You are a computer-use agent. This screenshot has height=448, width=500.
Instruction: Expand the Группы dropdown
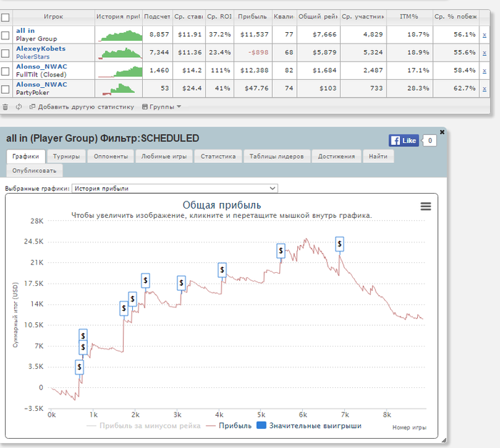(161, 107)
